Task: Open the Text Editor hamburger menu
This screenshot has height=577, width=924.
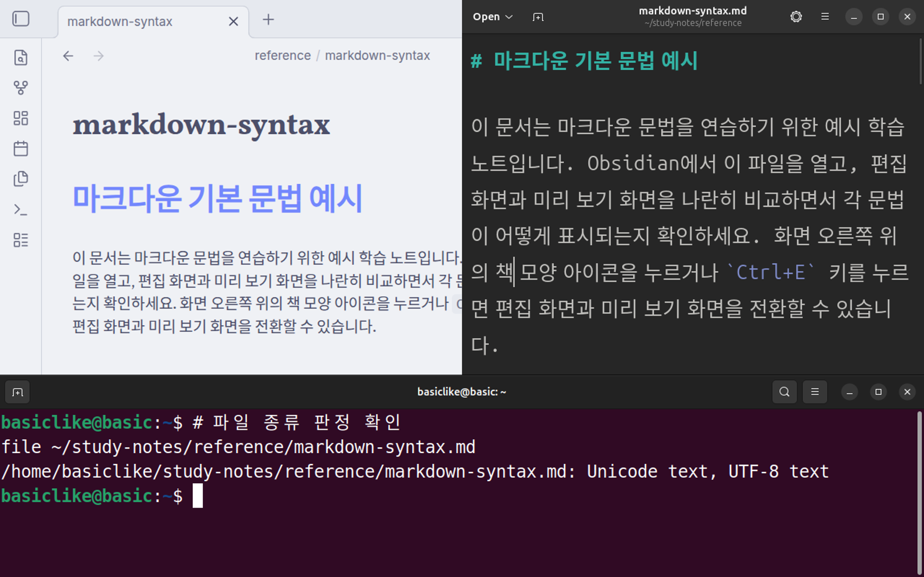Action: tap(825, 17)
